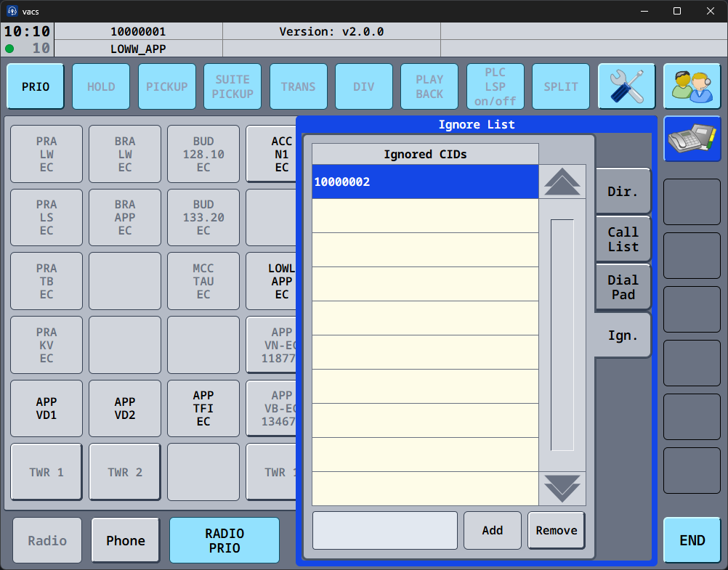
Task: Click the ignore list scrollbar track
Action: pyautogui.click(x=562, y=335)
